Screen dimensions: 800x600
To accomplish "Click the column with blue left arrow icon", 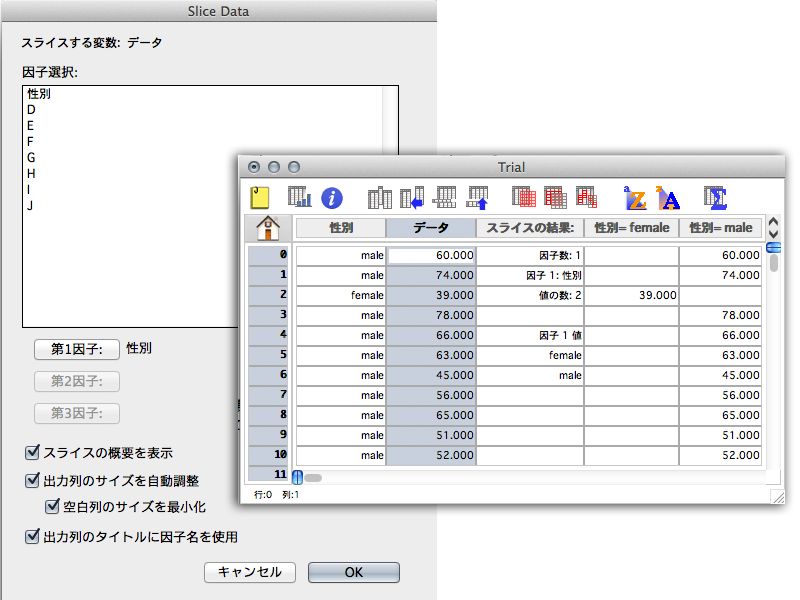I will pos(412,198).
